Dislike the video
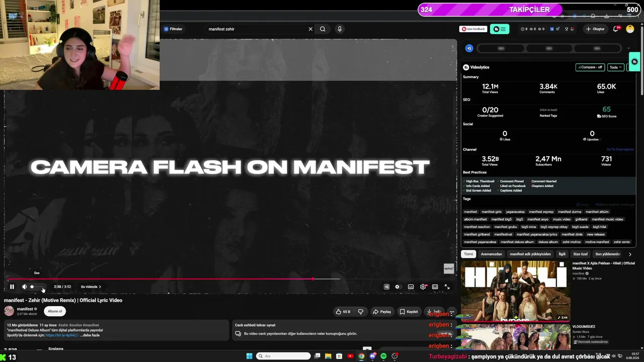The height and width of the screenshot is (362, 644). tap(361, 312)
